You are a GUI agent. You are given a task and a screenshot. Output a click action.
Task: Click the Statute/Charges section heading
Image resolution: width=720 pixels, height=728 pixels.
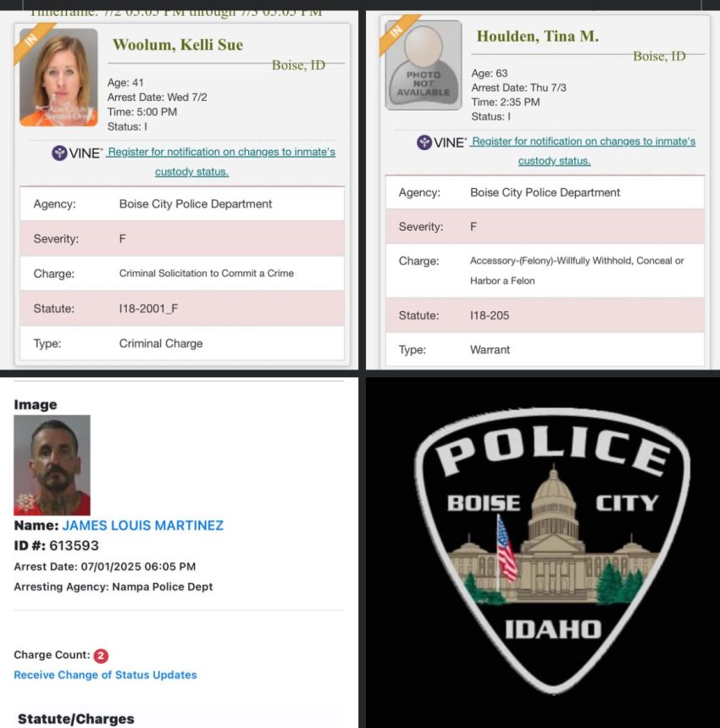click(76, 719)
